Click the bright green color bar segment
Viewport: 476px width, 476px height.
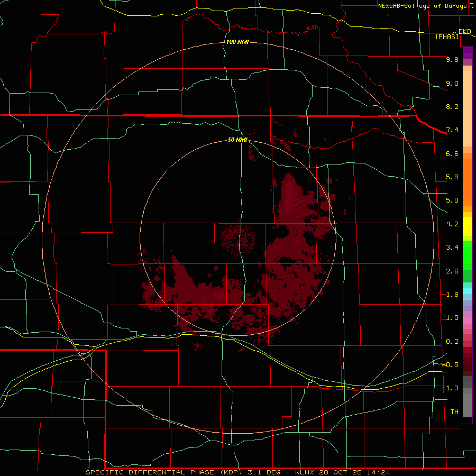[x=467, y=255]
